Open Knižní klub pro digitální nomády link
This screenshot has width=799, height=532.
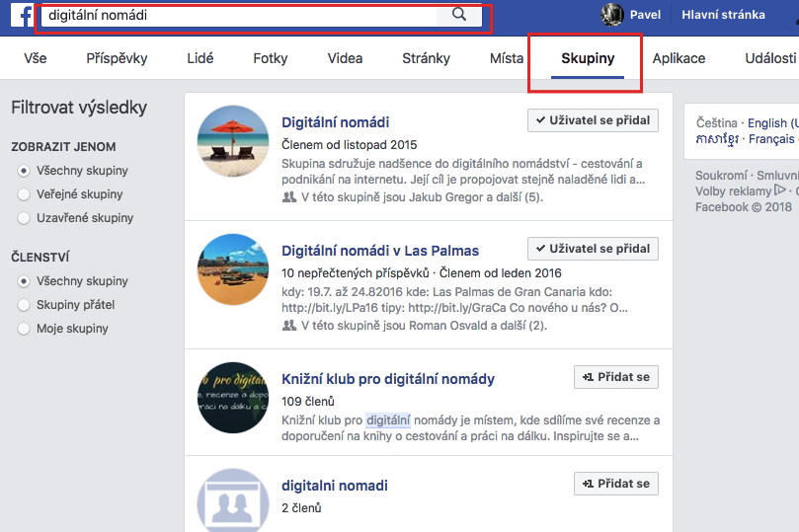(388, 379)
